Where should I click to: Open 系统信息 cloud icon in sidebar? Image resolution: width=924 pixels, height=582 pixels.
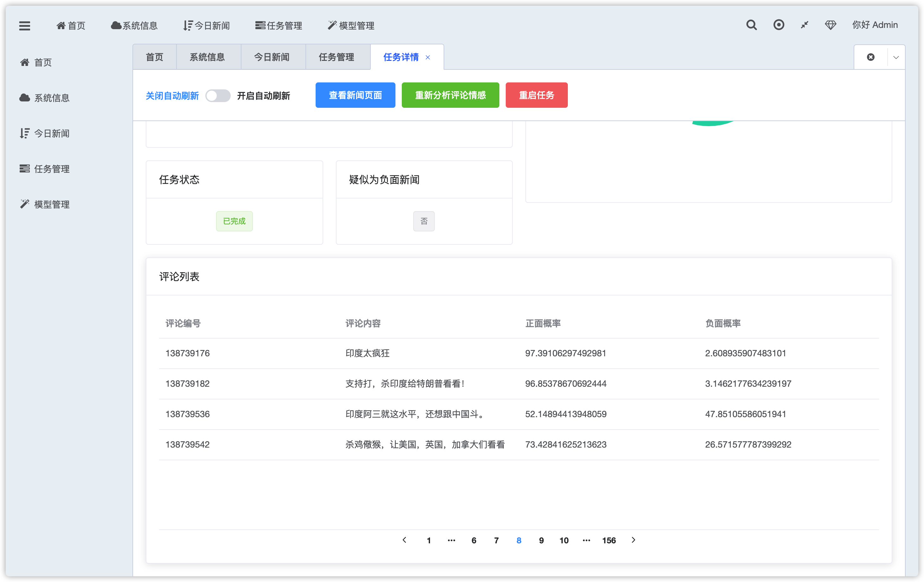click(25, 98)
